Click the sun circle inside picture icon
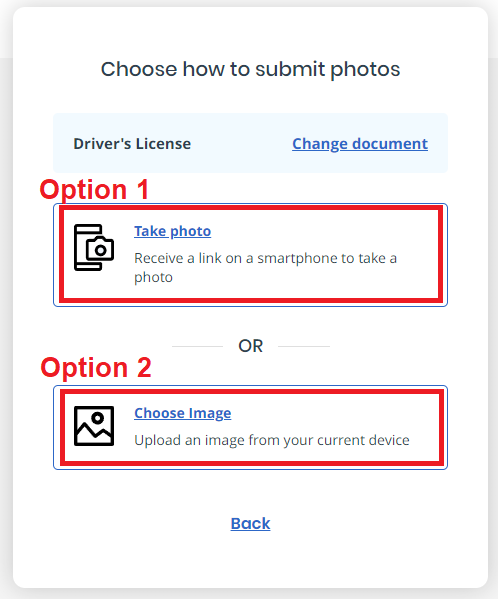This screenshot has width=498, height=599. coord(98,418)
